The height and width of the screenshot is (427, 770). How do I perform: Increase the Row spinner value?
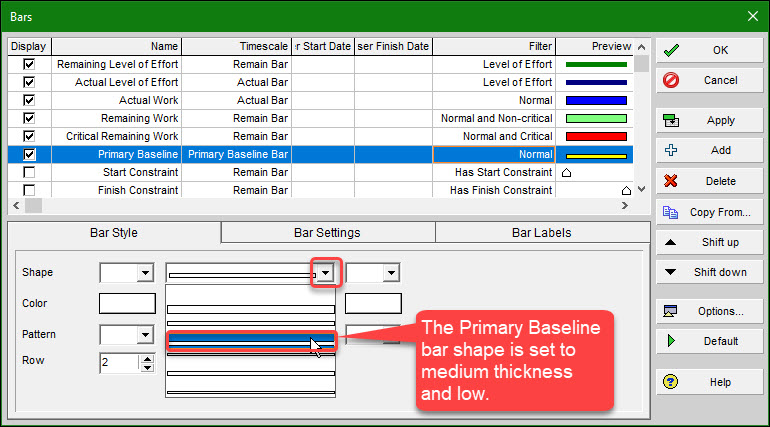tap(147, 357)
